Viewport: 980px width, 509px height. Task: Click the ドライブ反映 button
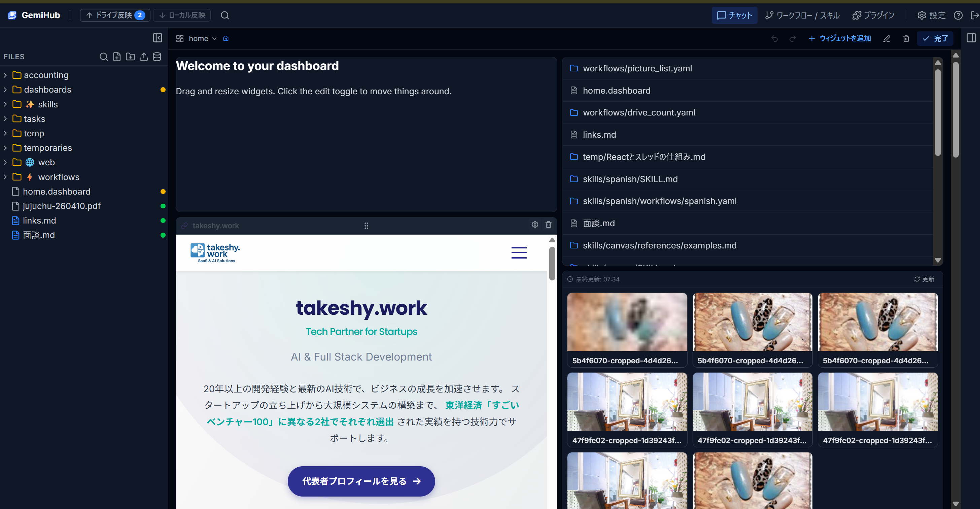115,15
